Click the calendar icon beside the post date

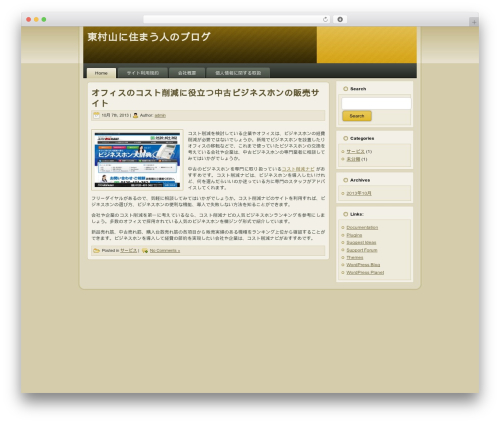tap(97, 115)
